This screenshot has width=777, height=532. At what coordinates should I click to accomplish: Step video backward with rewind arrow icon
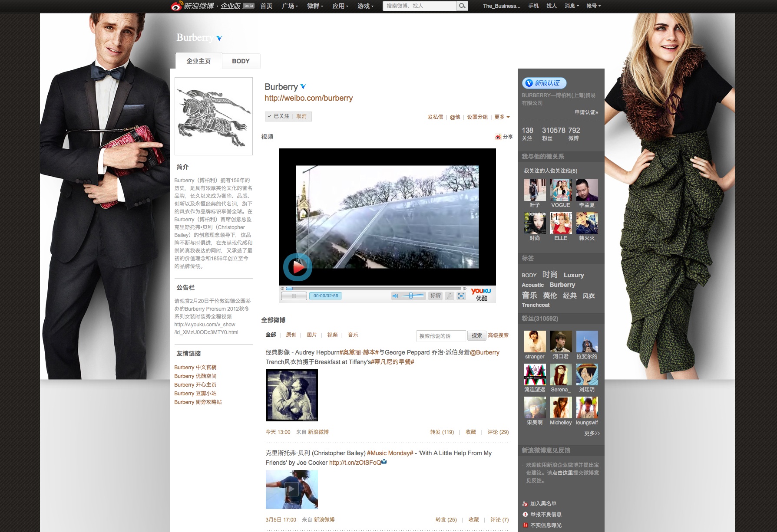282,289
